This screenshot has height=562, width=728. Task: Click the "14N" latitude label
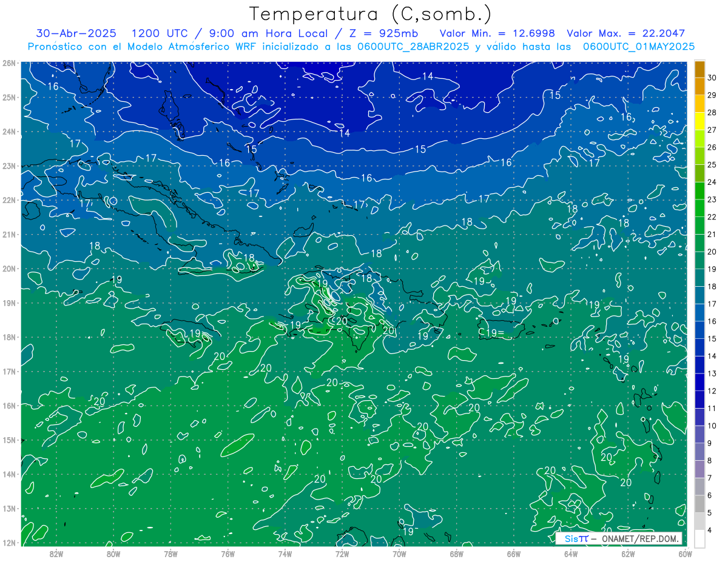coord(8,474)
